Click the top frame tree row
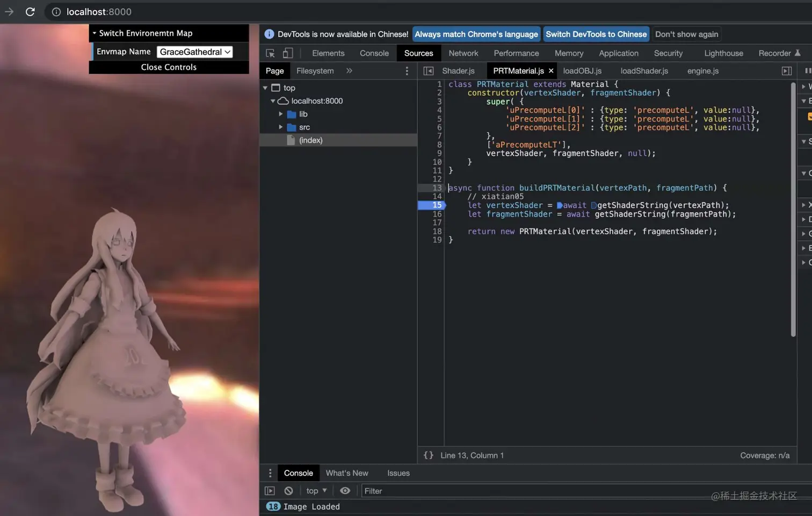 click(x=338, y=88)
